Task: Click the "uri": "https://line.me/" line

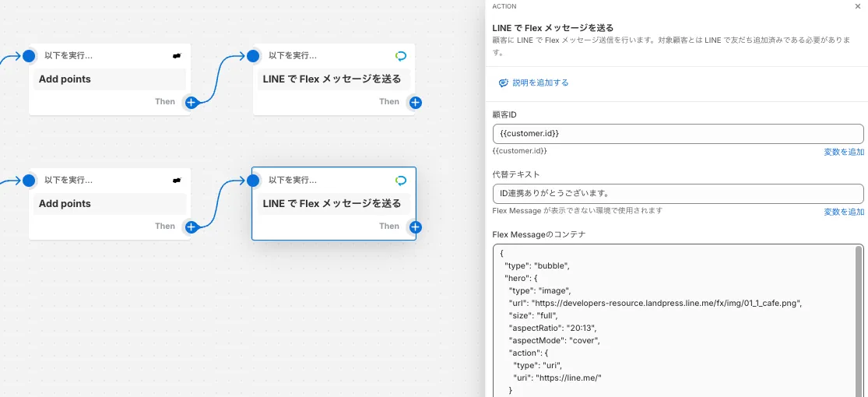Action: (x=557, y=379)
